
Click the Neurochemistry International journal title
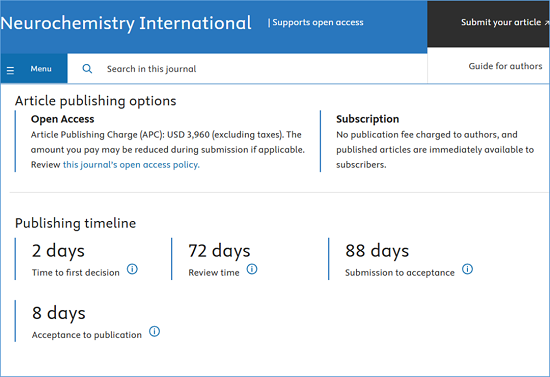(x=126, y=23)
